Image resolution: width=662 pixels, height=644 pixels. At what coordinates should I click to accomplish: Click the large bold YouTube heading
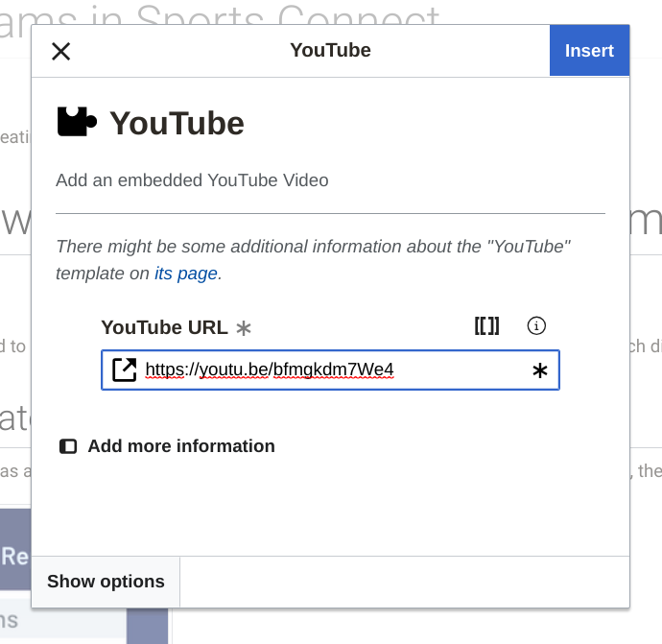pos(177,124)
